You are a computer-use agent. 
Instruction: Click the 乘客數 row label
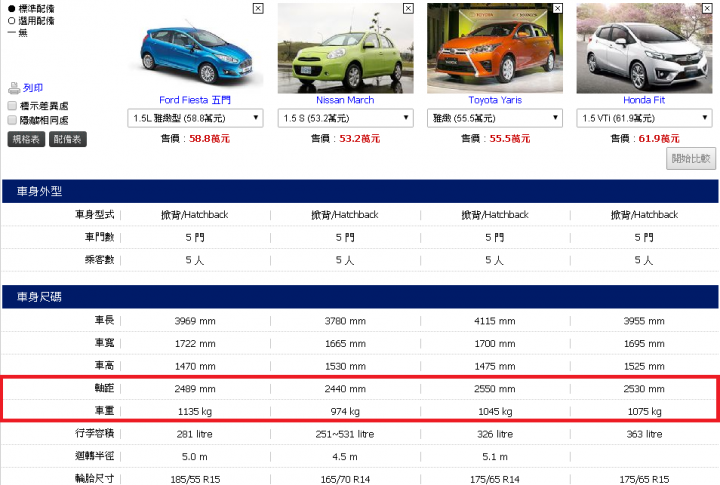click(x=100, y=259)
